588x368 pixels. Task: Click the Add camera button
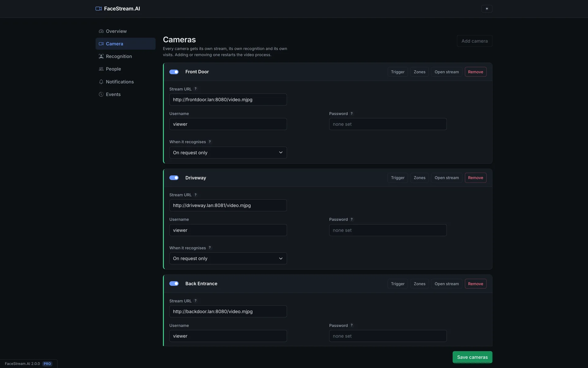click(x=474, y=41)
